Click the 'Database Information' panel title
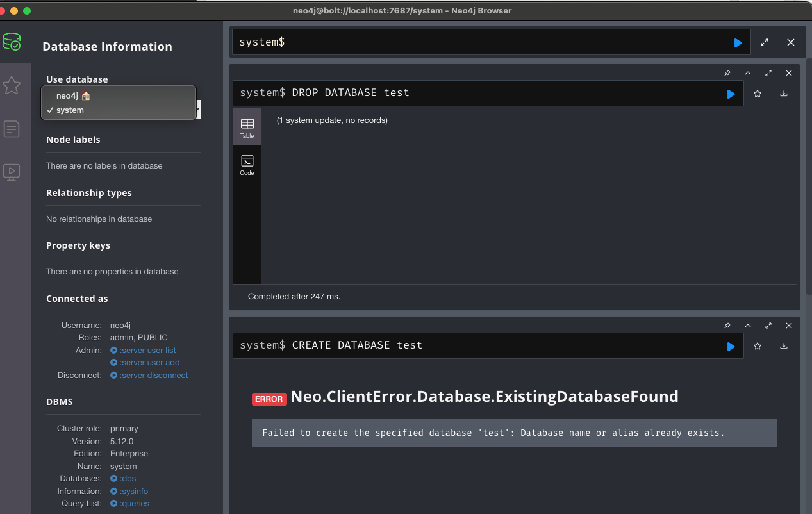Image resolution: width=812 pixels, height=514 pixels. point(107,47)
